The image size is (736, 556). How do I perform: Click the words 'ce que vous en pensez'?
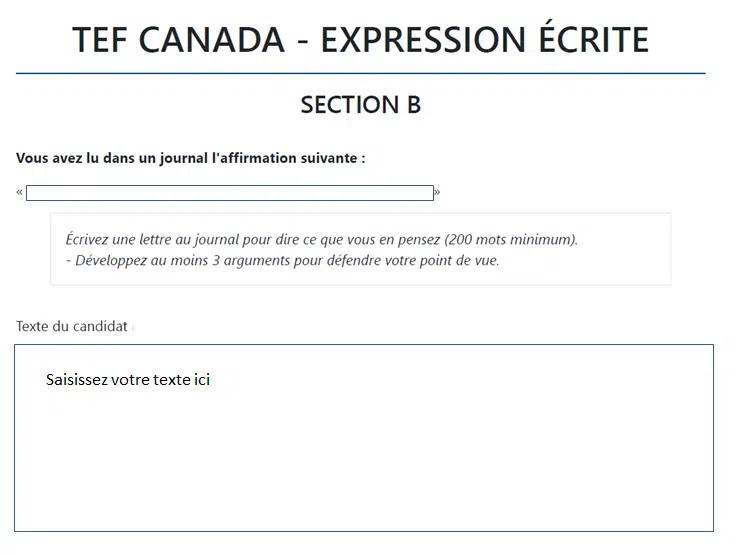click(371, 239)
